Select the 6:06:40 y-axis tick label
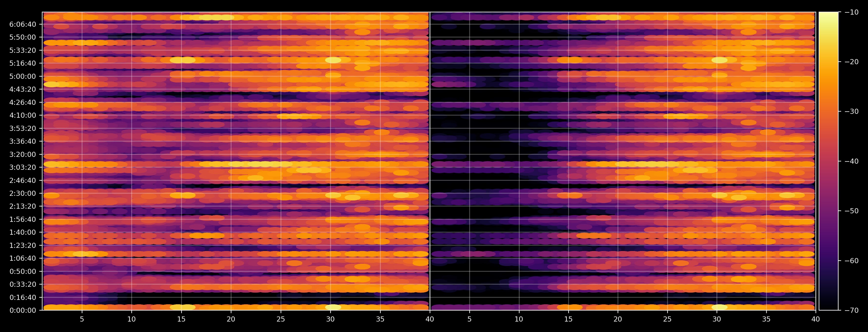This screenshot has height=332, width=868. [x=23, y=24]
